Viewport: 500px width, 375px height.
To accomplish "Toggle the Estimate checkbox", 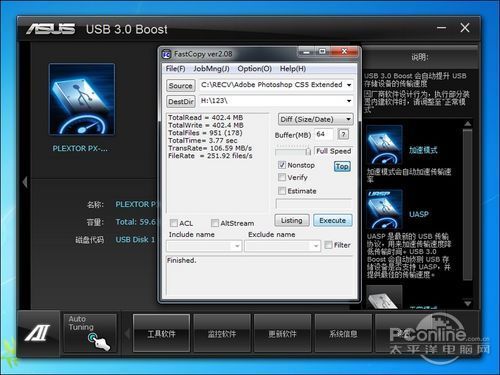I will [x=282, y=191].
